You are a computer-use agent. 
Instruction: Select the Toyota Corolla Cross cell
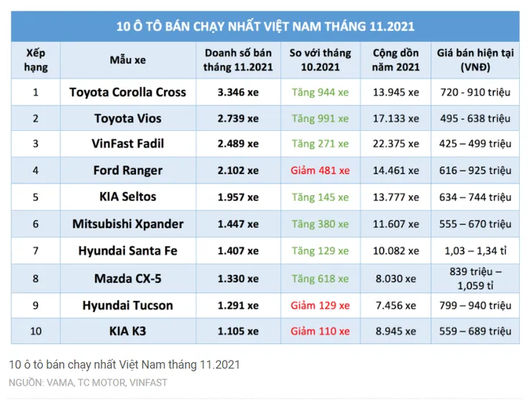pyautogui.click(x=128, y=92)
